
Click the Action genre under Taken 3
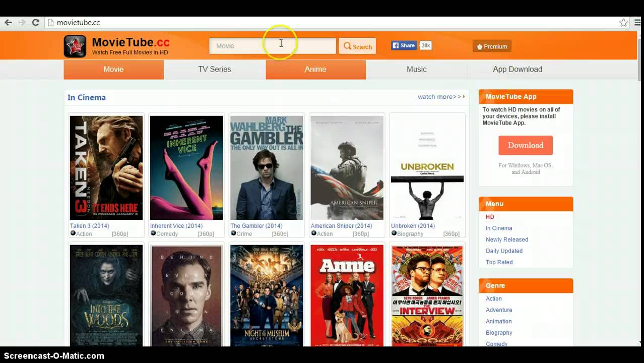pos(84,234)
